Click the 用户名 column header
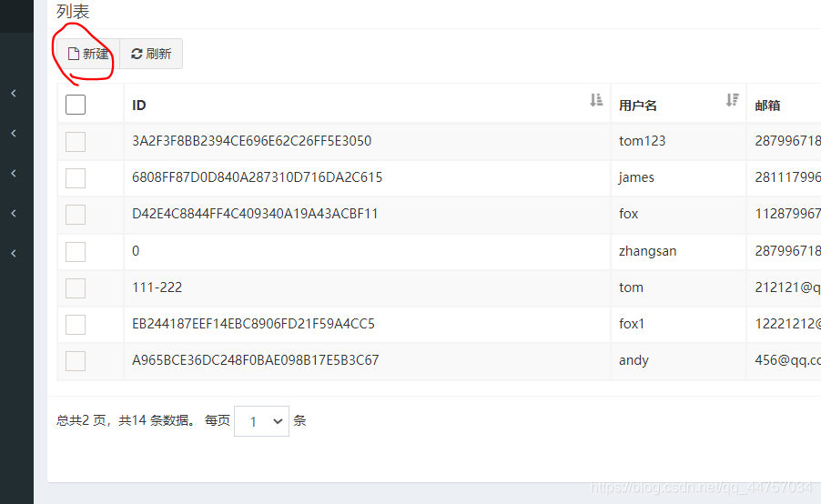The height and width of the screenshot is (504, 821). pos(679,104)
